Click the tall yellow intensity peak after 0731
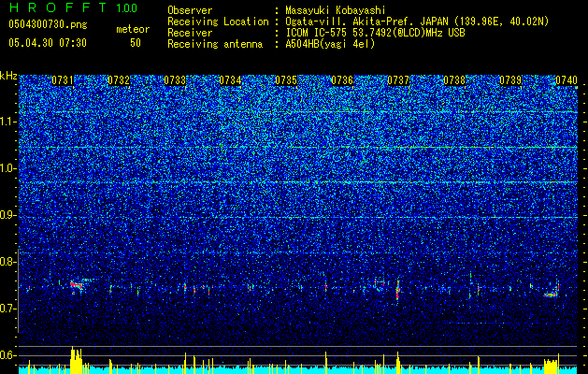The width and height of the screenshot is (588, 374). click(x=76, y=360)
